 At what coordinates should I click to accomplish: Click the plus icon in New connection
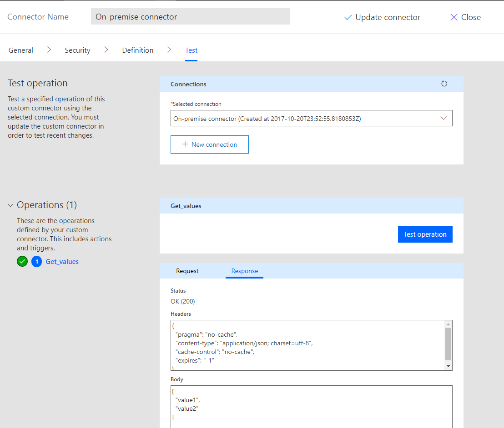click(x=185, y=144)
